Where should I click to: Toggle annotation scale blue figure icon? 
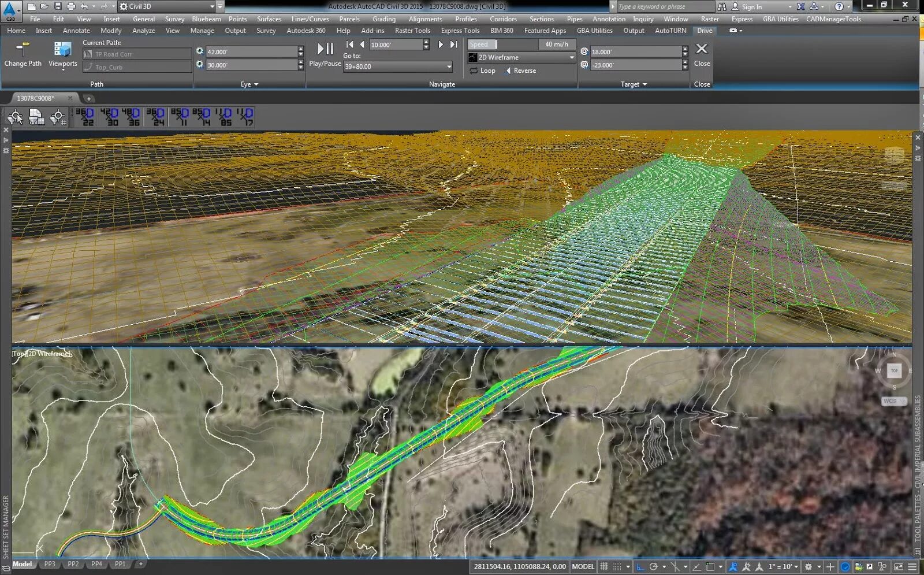point(733,567)
